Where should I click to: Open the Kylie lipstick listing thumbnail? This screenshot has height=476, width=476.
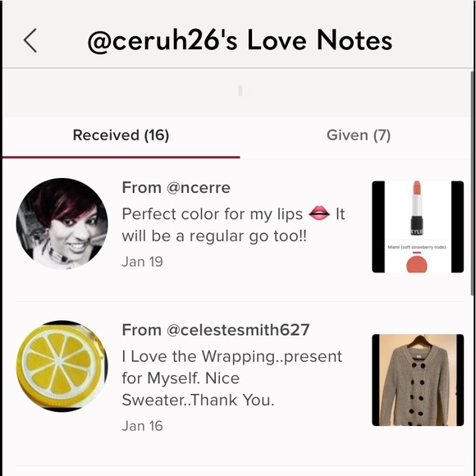(x=418, y=227)
